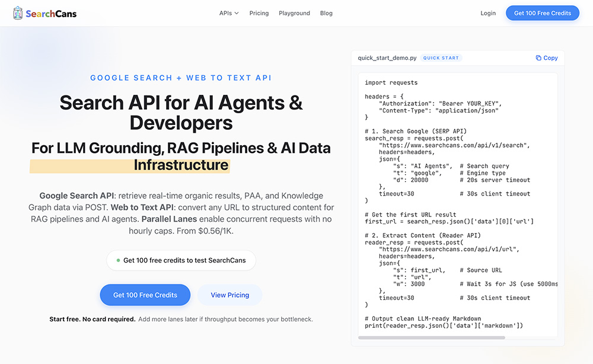The image size is (593, 364).
Task: Open the SearchCans home wordmark
Action: pos(51,14)
